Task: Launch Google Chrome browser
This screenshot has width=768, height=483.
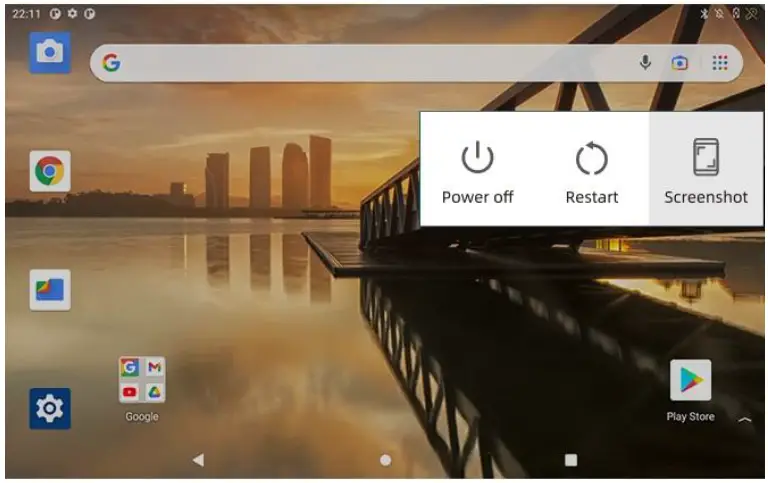Action: click(50, 171)
